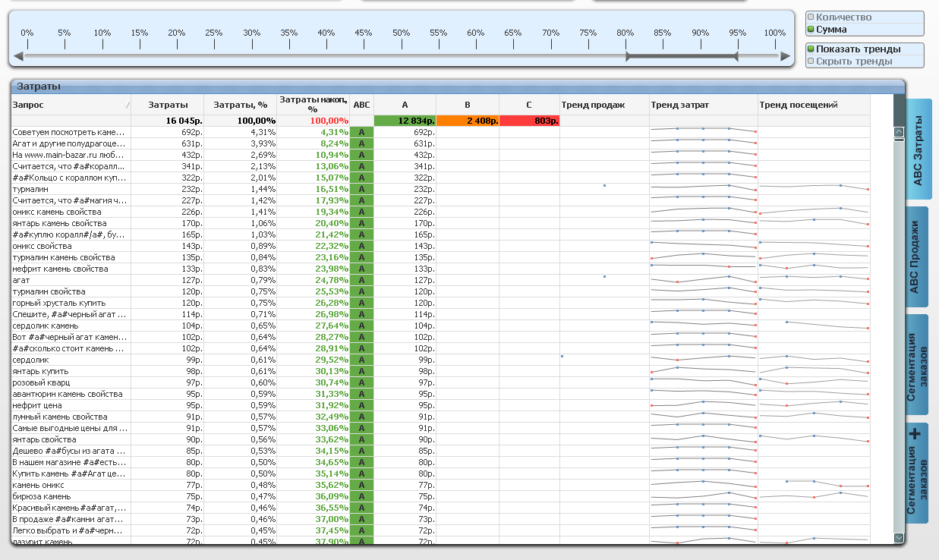Click table scrollbar down arrow

click(899, 538)
